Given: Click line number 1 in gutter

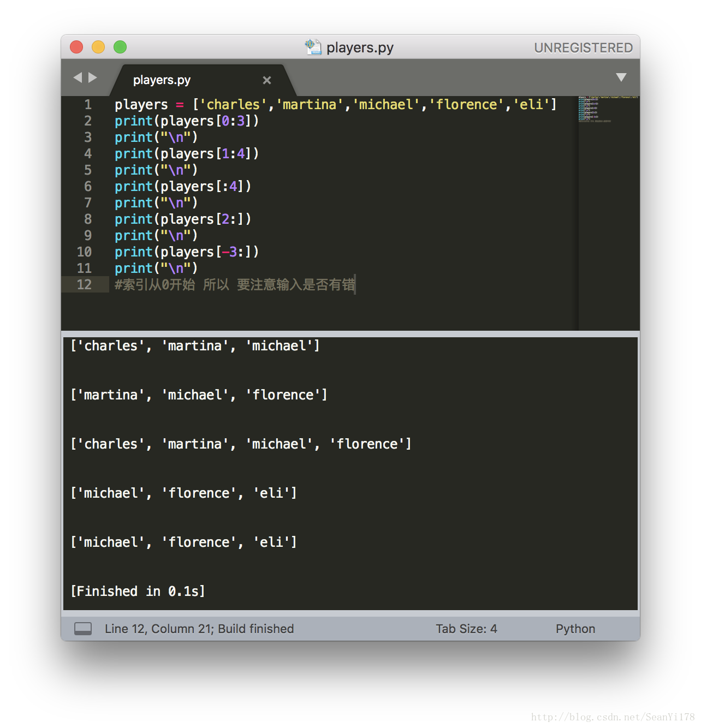Looking at the screenshot, I should click(88, 104).
